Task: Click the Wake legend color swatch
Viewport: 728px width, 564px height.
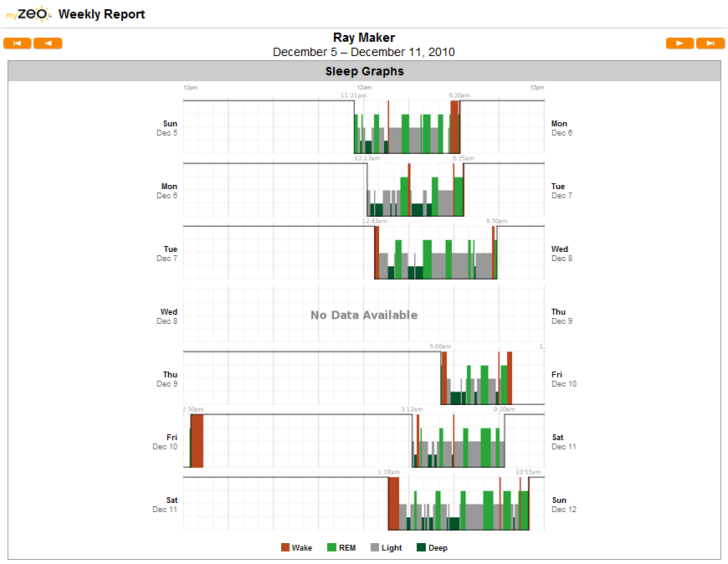Action: [285, 547]
